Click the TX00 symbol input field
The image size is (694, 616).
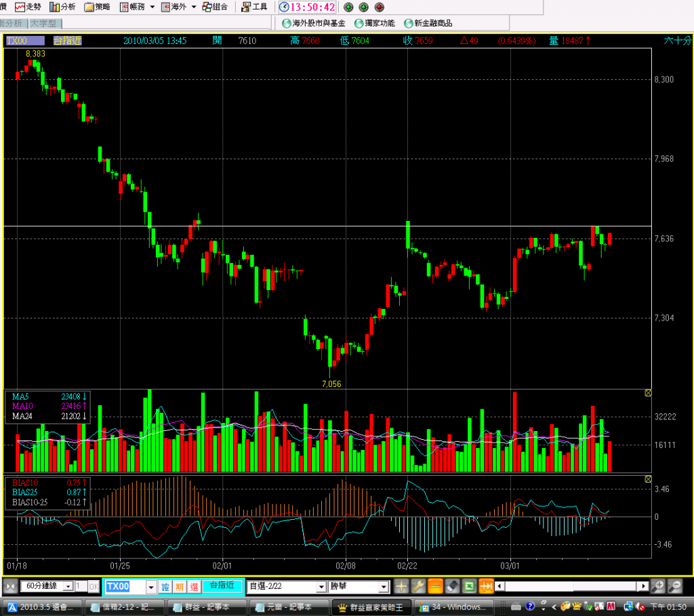coord(125,587)
